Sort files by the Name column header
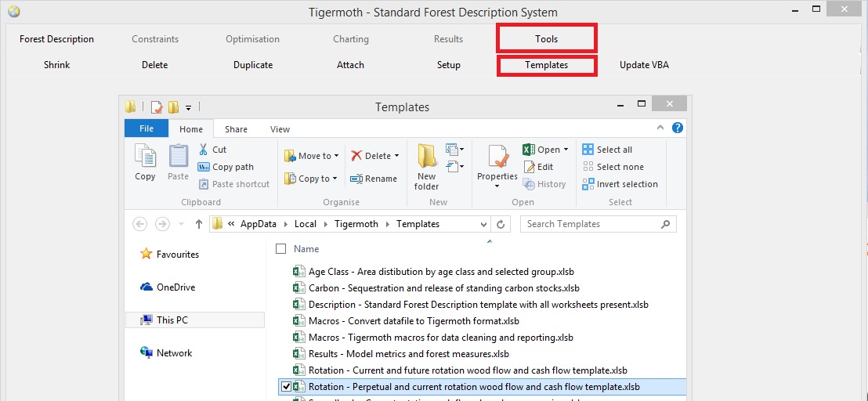 (306, 249)
